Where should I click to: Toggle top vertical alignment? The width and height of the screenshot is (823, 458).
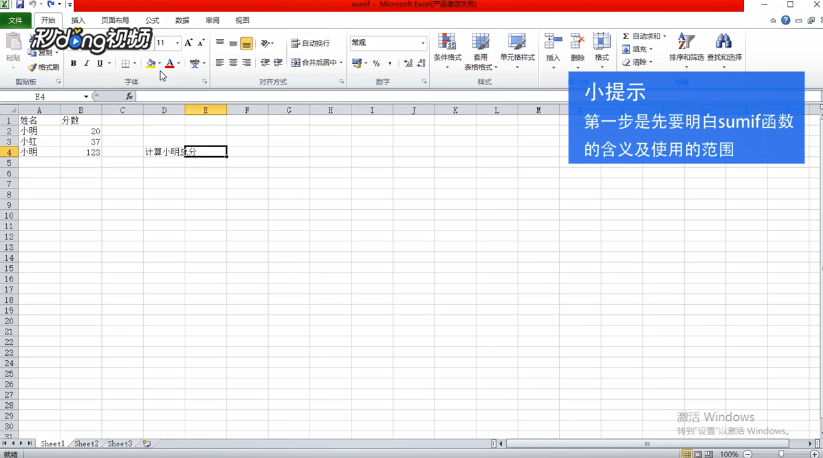[220, 43]
